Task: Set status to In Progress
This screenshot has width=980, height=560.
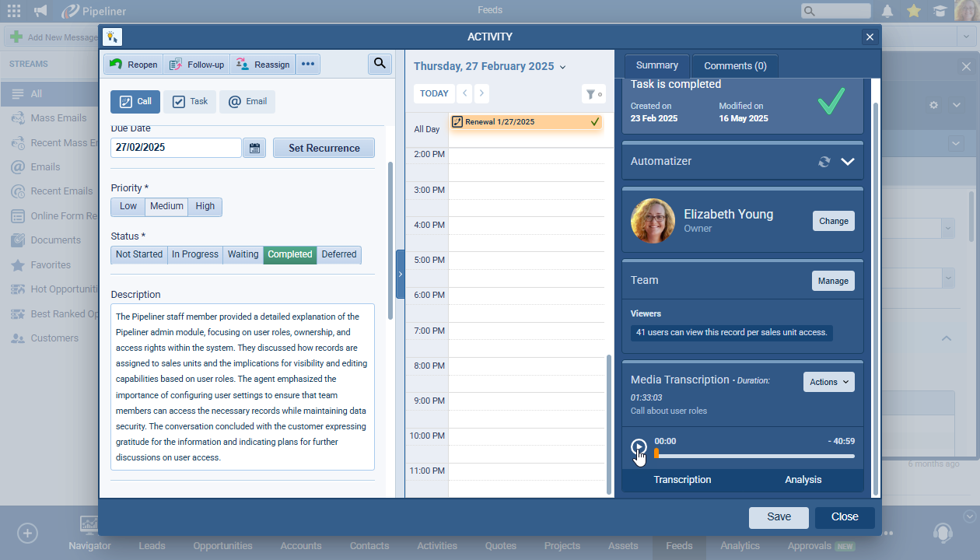Action: [x=194, y=254]
